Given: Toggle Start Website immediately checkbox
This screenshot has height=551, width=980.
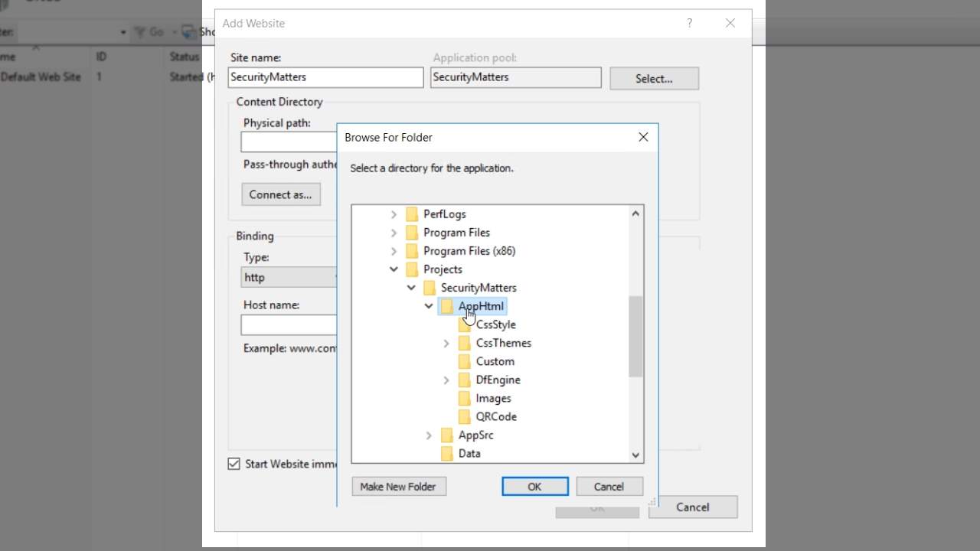Looking at the screenshot, I should (x=234, y=464).
